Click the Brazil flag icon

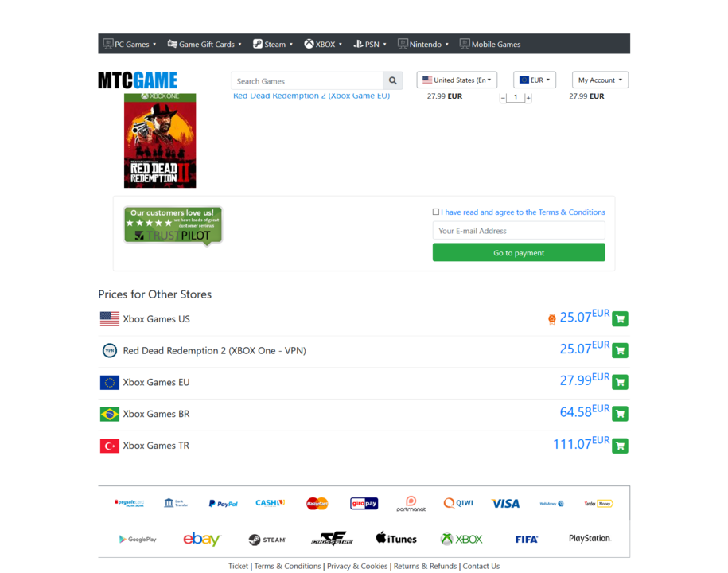(x=110, y=414)
